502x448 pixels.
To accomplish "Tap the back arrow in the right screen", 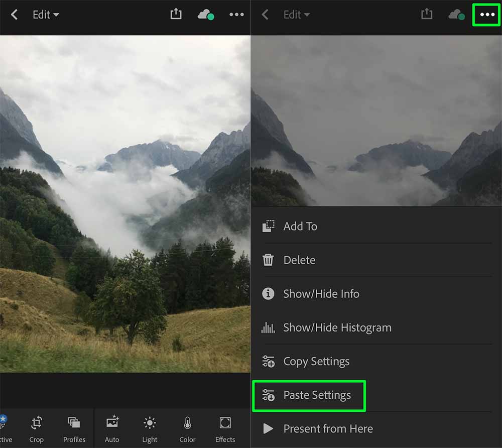I will click(x=265, y=15).
